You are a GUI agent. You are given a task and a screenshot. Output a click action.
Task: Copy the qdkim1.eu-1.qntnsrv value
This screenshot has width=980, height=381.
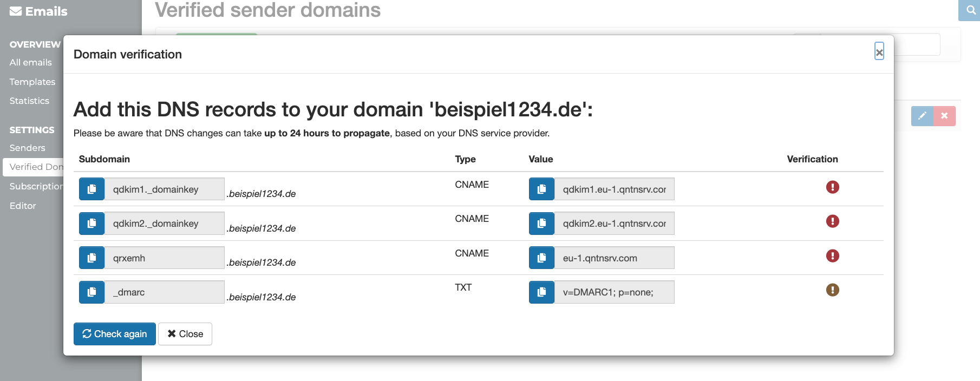pyautogui.click(x=541, y=189)
